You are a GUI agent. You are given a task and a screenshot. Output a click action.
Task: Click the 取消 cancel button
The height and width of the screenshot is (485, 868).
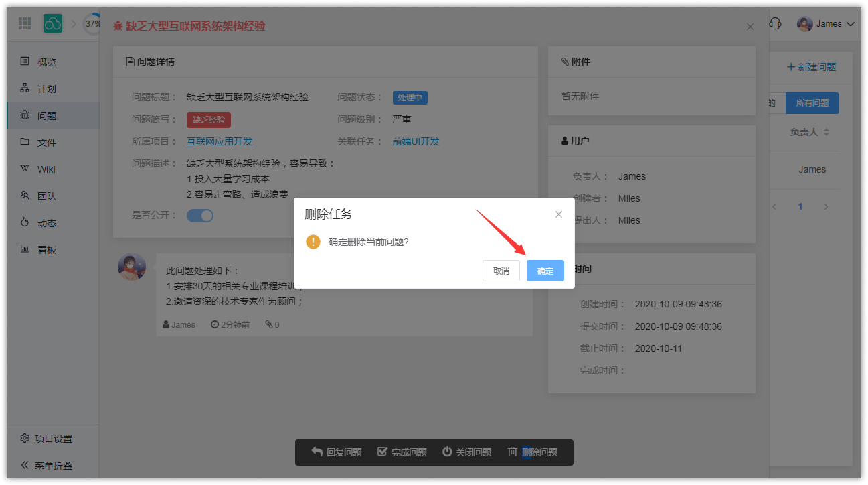(x=501, y=271)
